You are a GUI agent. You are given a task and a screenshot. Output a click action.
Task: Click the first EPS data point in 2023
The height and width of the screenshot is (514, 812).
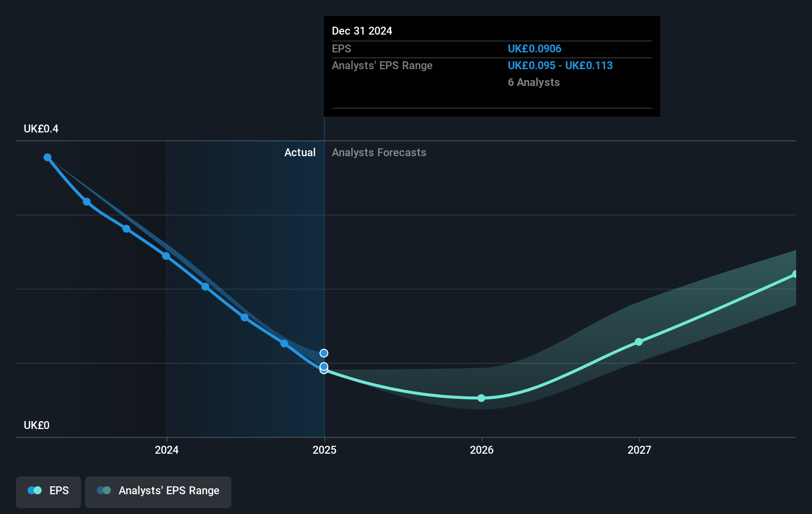[x=47, y=157]
